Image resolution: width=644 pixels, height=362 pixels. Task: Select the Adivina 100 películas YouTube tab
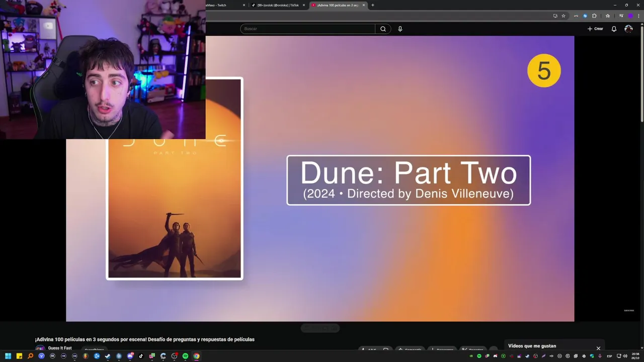337,5
